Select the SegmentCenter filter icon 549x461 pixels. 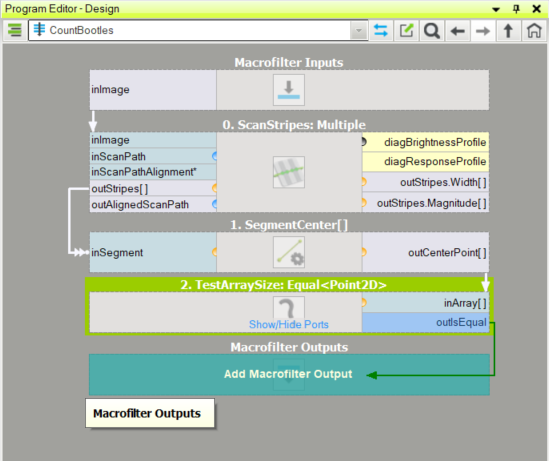click(x=289, y=252)
